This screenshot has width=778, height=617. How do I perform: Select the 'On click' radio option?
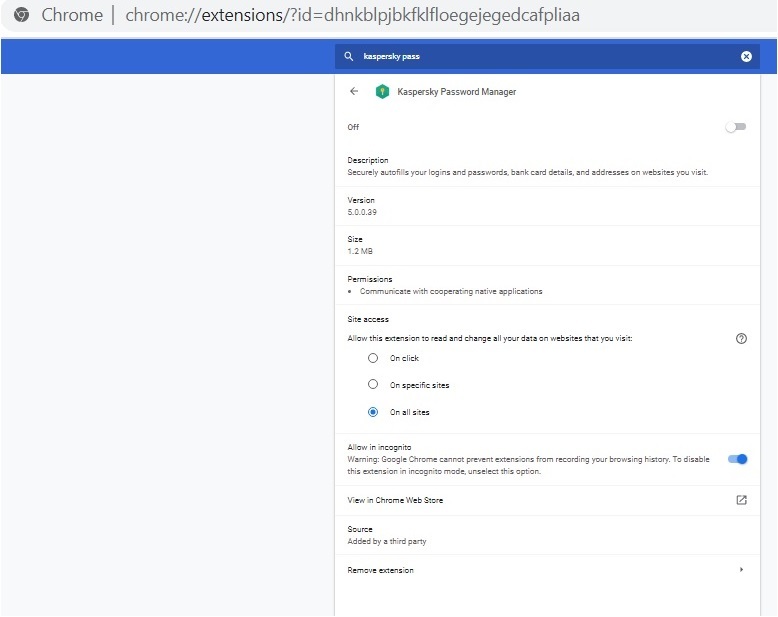pos(373,358)
